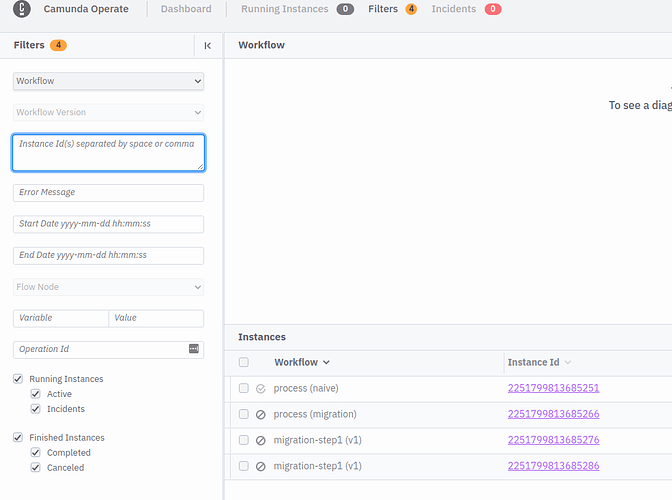Uncheck the Completed checkbox
Viewport: 672px width, 500px height.
click(x=36, y=452)
